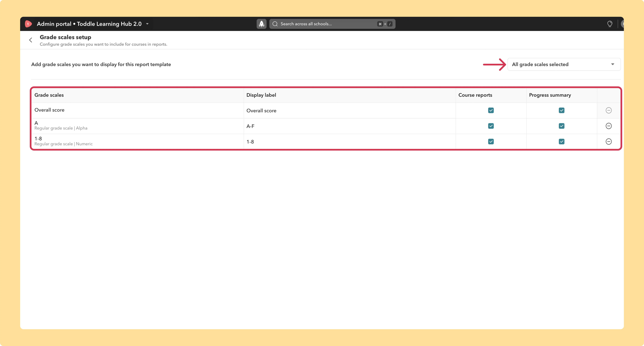Click the search magnifier icon

click(x=275, y=24)
